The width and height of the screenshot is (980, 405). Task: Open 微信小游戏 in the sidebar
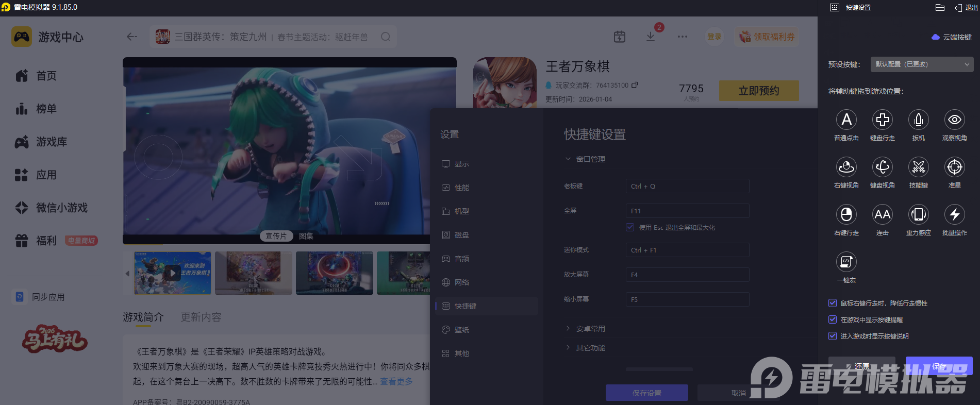pos(52,208)
